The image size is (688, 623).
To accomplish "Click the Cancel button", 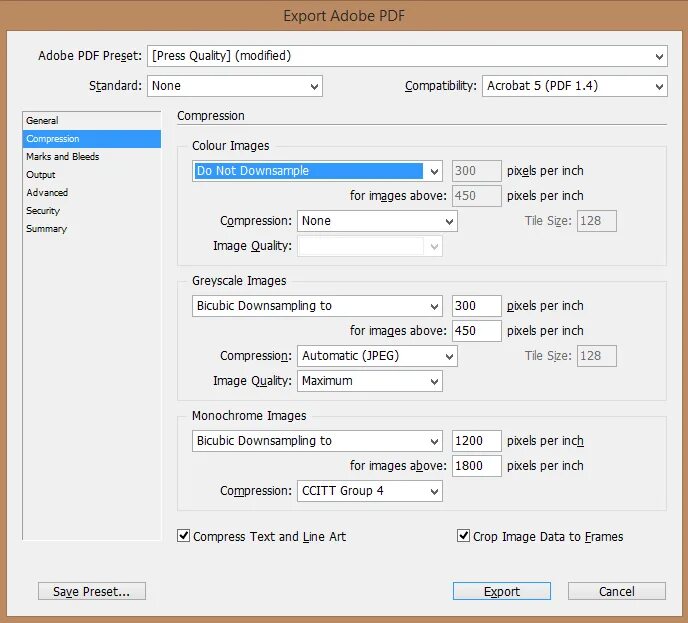I will tap(616, 591).
